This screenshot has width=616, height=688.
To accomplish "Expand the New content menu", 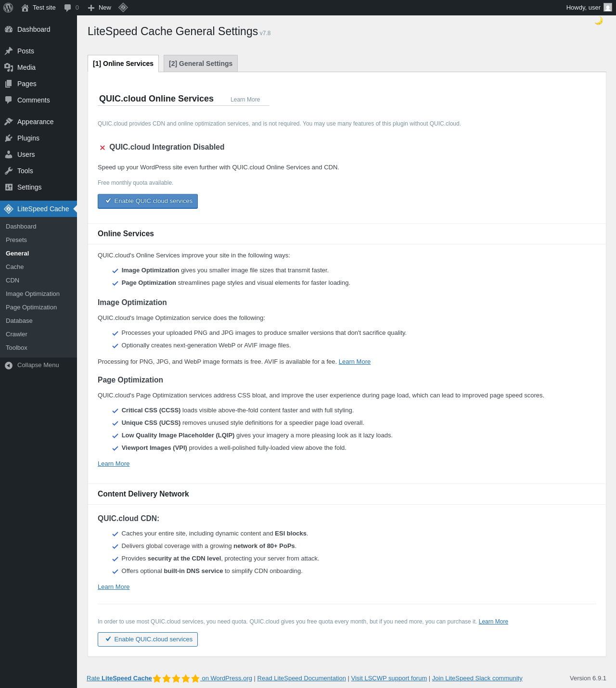I will click(x=100, y=8).
